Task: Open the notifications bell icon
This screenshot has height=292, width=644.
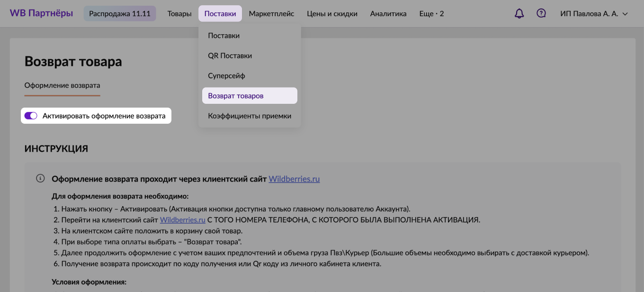Action: [519, 13]
